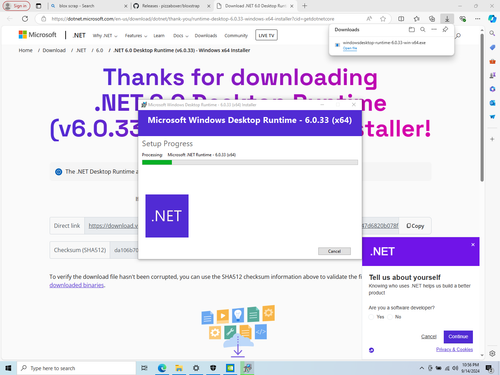Click Cancel in .NET installer dialog
The image size is (500, 375).
(334, 251)
